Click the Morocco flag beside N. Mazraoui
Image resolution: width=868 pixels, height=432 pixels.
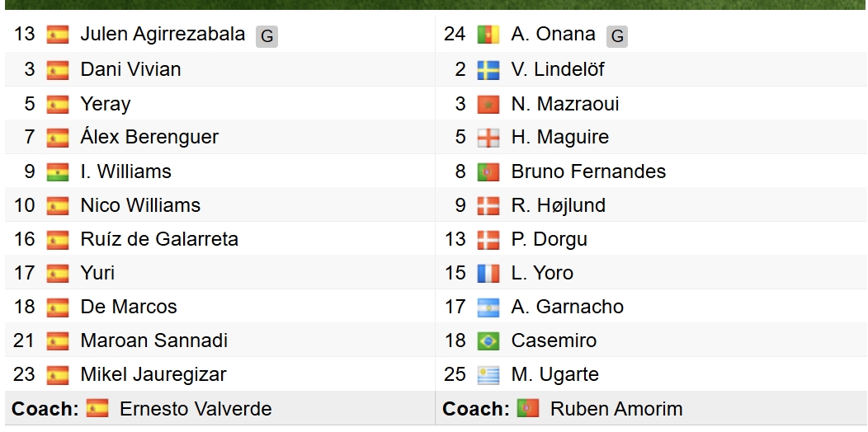click(488, 105)
